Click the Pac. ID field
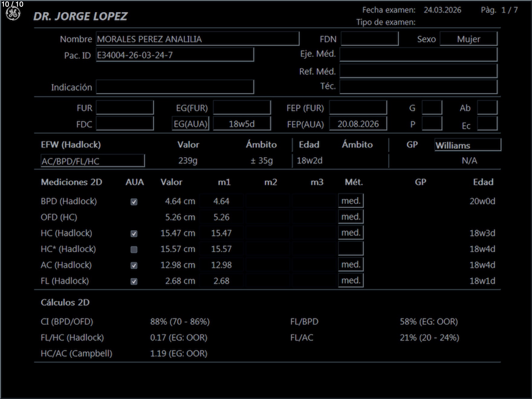532x399 pixels. 175,55
